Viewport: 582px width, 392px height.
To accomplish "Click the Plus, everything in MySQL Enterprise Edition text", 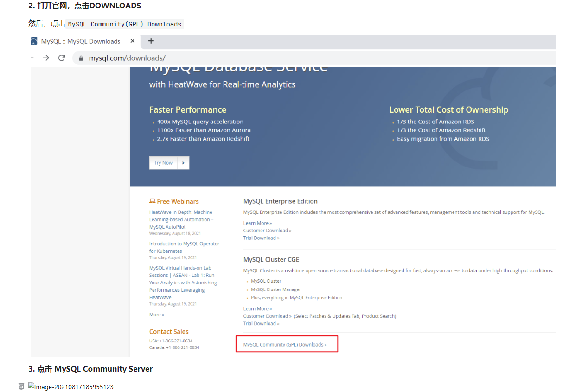I will pyautogui.click(x=296, y=298).
